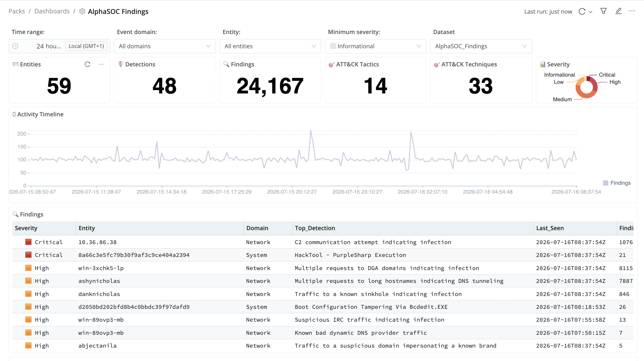Click the red Critical swatch for 10.36.86.38
Screen dimensions: 644x361
point(28,242)
